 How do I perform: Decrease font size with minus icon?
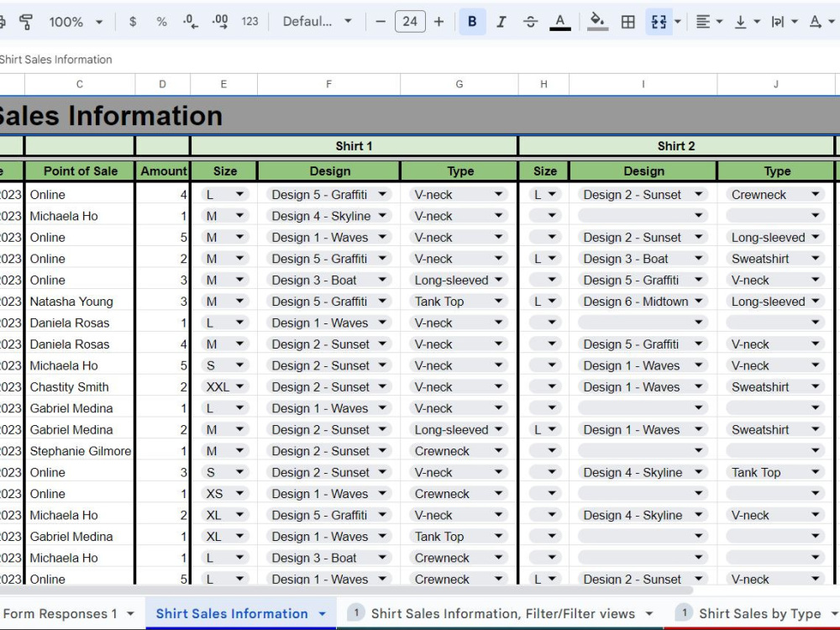coord(381,22)
